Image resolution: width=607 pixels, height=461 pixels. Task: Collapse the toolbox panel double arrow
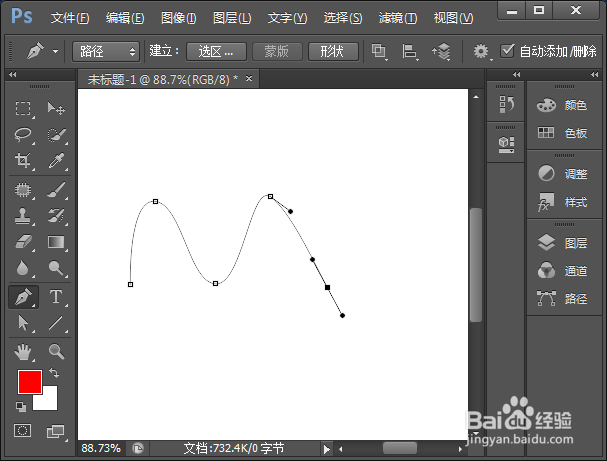point(13,74)
